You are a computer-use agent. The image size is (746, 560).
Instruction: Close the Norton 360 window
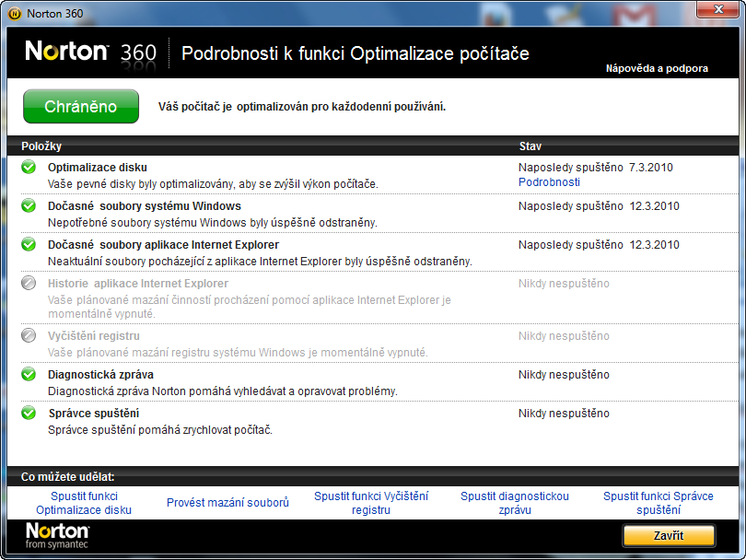pos(719,9)
